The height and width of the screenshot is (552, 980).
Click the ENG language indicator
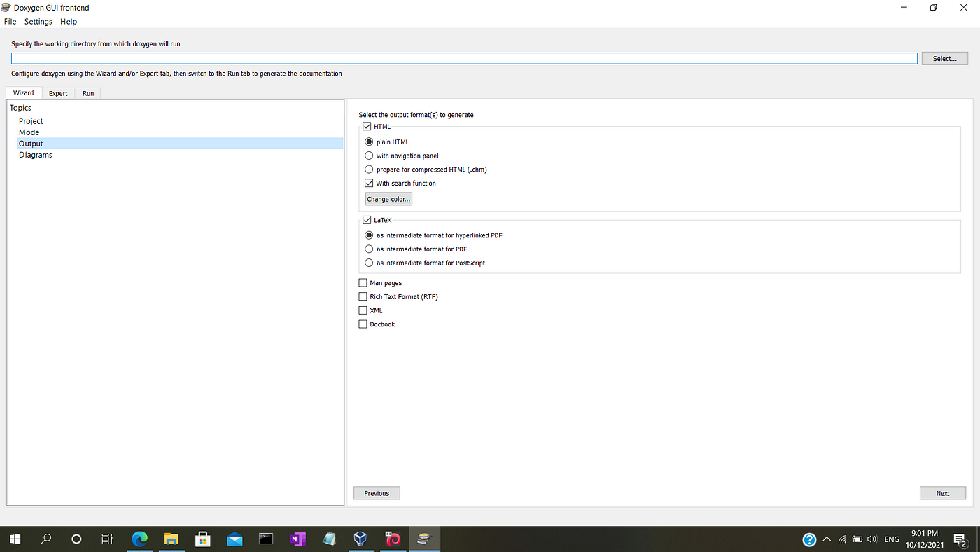point(892,539)
